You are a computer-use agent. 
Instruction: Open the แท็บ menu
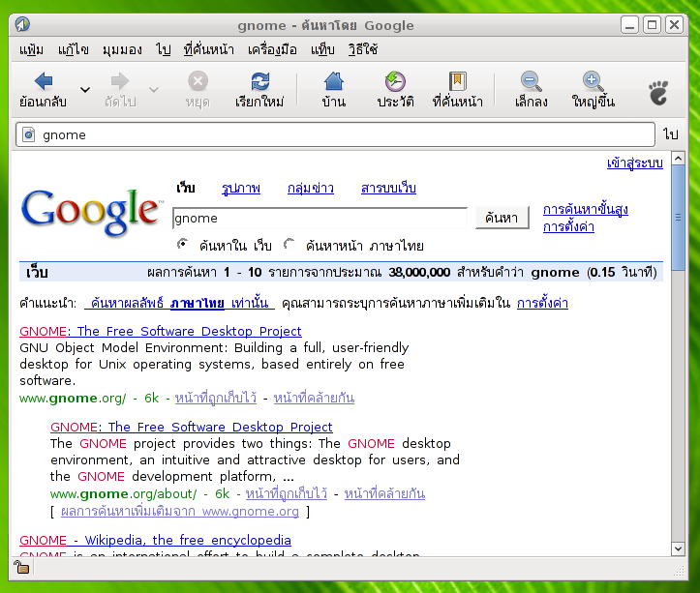coord(322,49)
